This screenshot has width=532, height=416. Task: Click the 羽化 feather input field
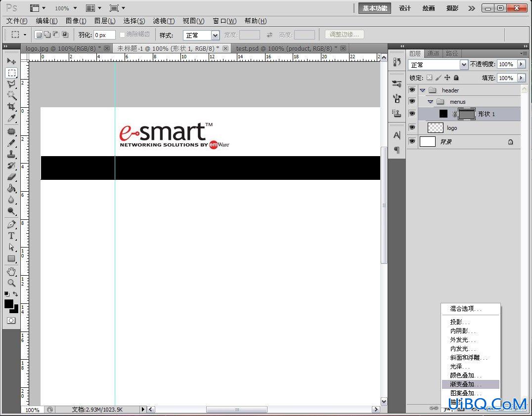point(104,35)
